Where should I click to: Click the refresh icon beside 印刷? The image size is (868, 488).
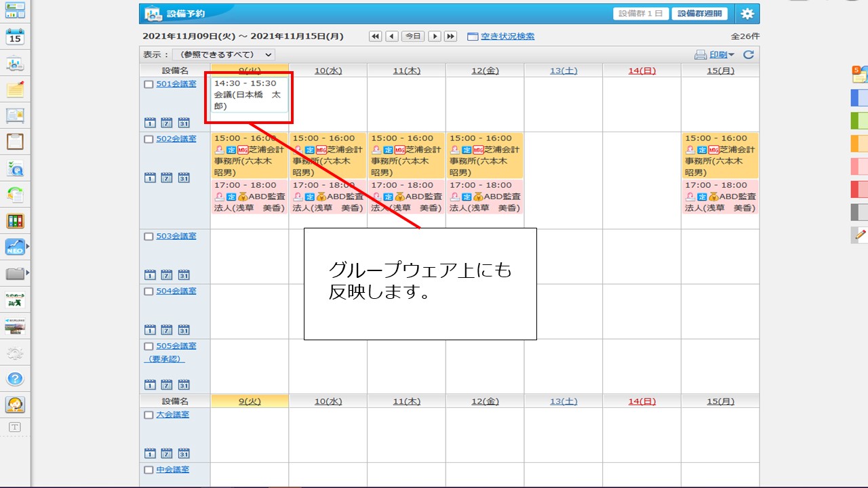click(749, 55)
